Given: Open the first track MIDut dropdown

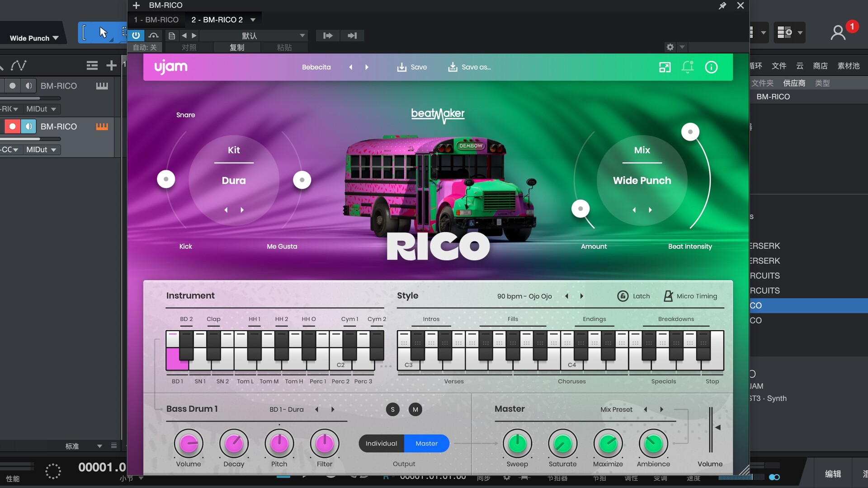Looking at the screenshot, I should 41,109.
